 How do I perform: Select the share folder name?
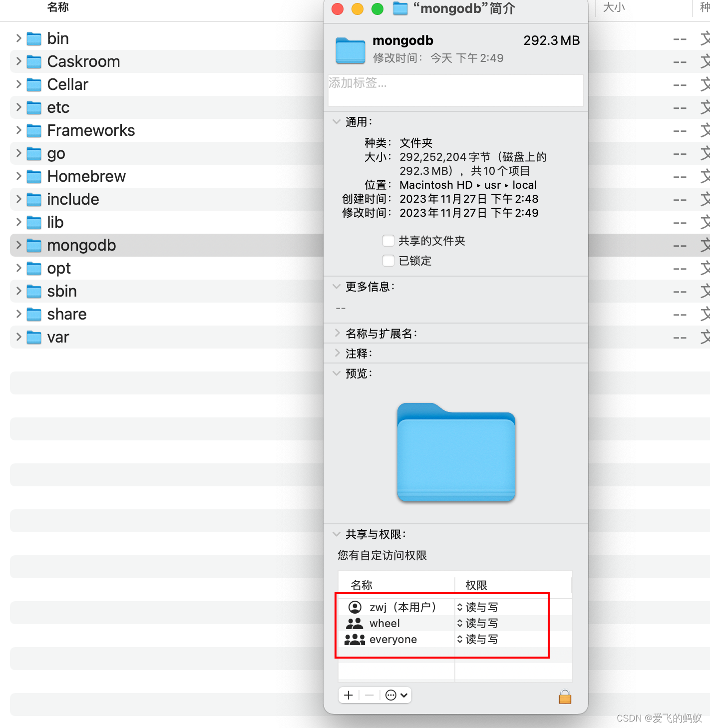point(67,314)
